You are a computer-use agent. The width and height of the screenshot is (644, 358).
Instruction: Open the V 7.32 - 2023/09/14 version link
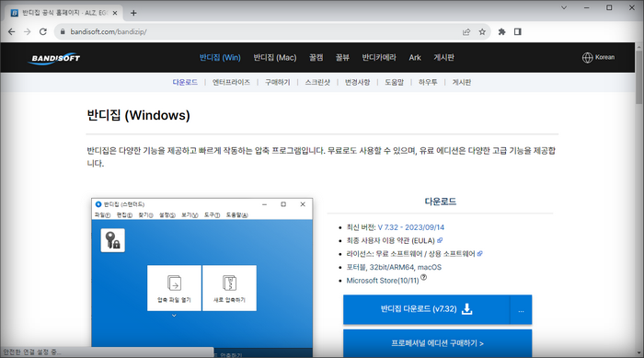click(x=410, y=227)
